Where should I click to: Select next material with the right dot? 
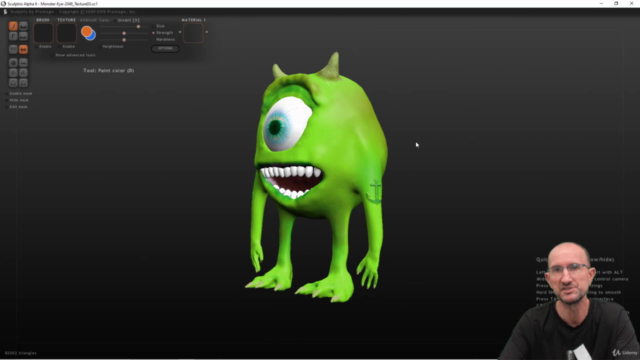pos(207,32)
